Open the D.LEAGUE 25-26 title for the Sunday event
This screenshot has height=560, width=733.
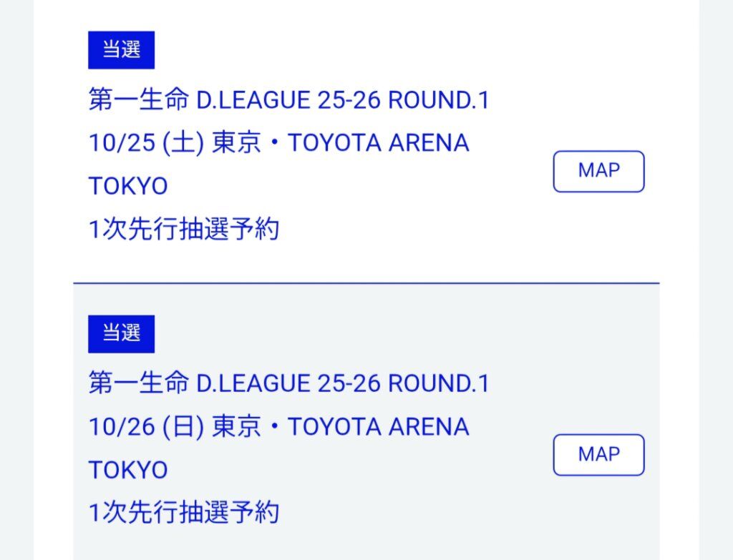pyautogui.click(x=288, y=383)
